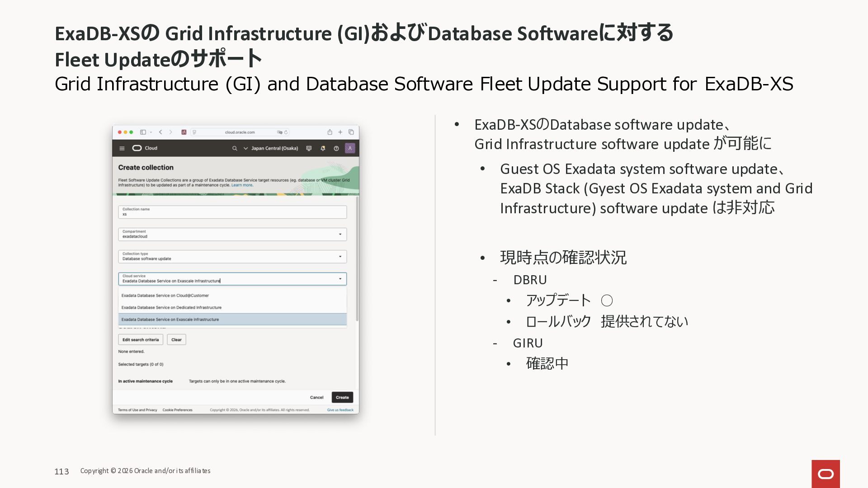Toggle the Safari sidebar button
Viewport: 868px width, 488px height.
coord(143,132)
